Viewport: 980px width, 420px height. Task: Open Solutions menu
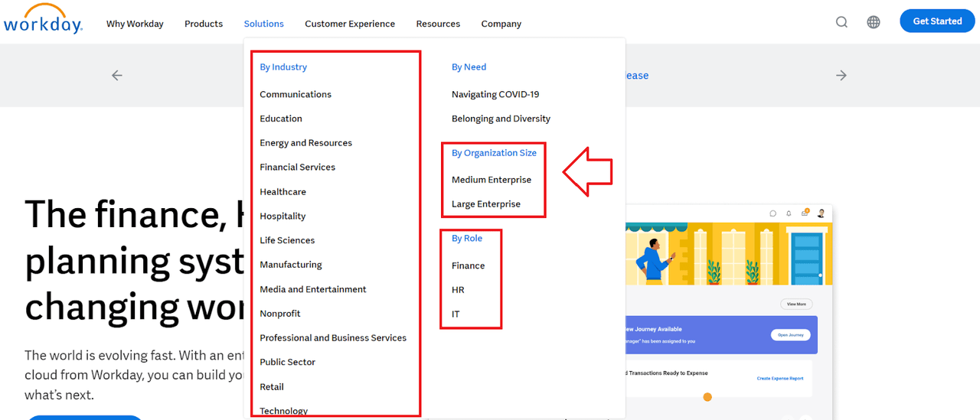tap(264, 24)
